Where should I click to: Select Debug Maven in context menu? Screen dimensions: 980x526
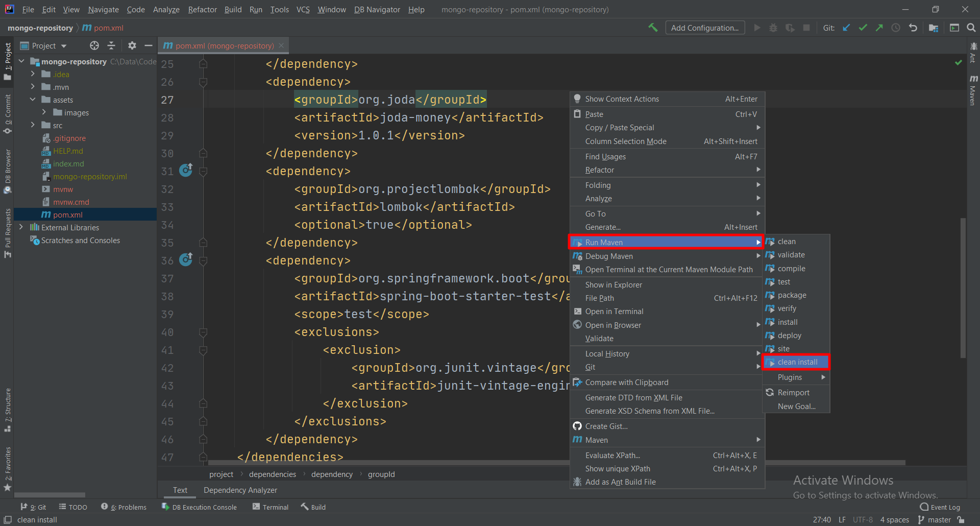[x=667, y=256]
